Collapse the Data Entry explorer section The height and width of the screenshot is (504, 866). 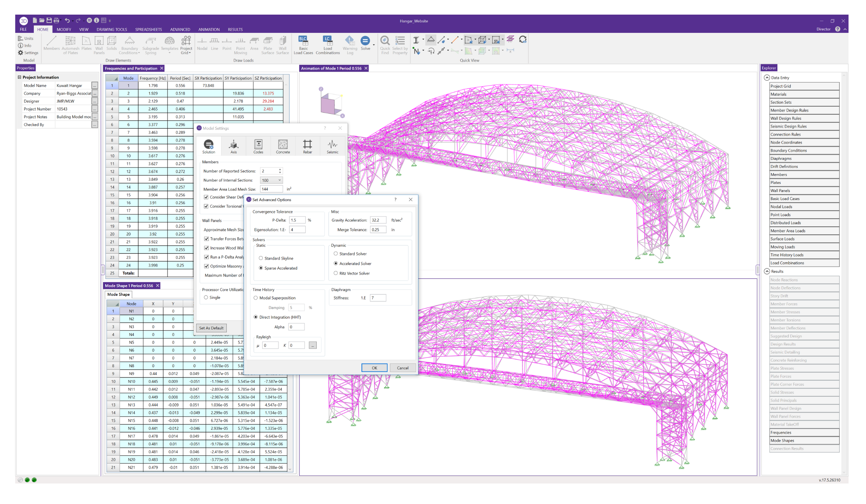[767, 78]
